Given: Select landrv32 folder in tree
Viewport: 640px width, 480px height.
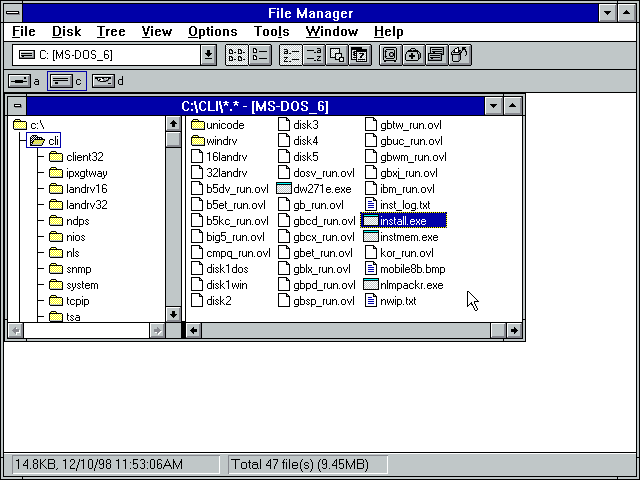Looking at the screenshot, I should pos(78,205).
